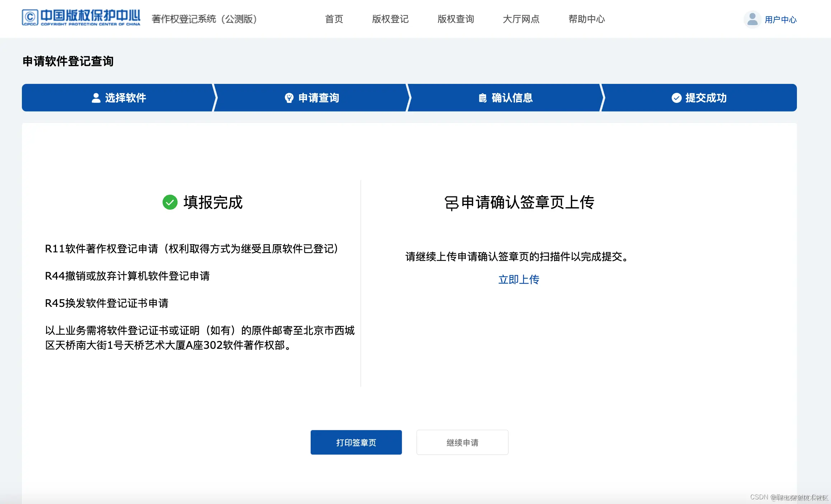Click the 立即上传 upload link
Image resolution: width=831 pixels, height=504 pixels.
[519, 279]
